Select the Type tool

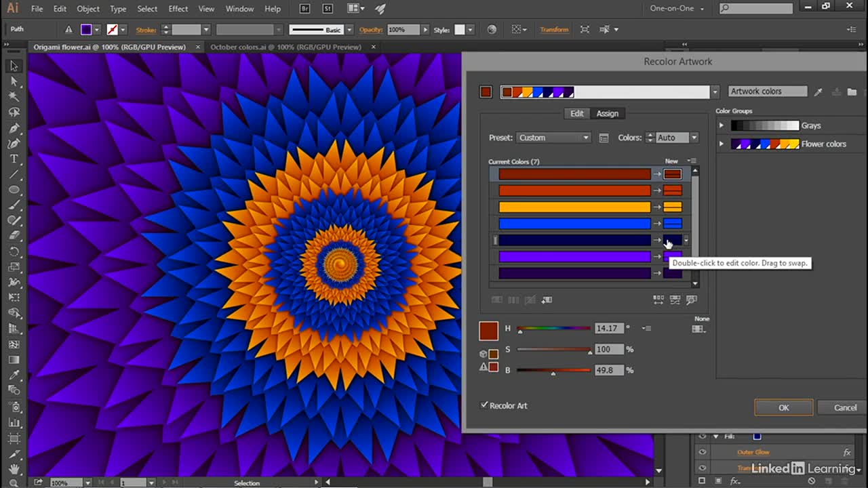tap(14, 159)
